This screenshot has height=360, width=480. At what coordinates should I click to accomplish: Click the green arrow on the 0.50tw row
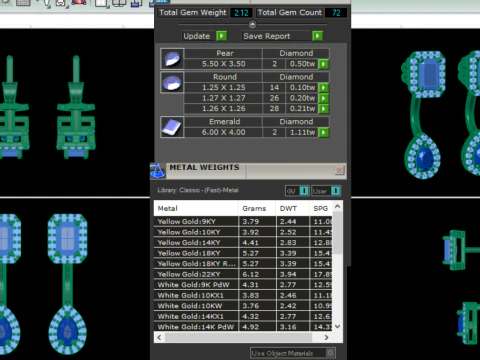point(323,64)
